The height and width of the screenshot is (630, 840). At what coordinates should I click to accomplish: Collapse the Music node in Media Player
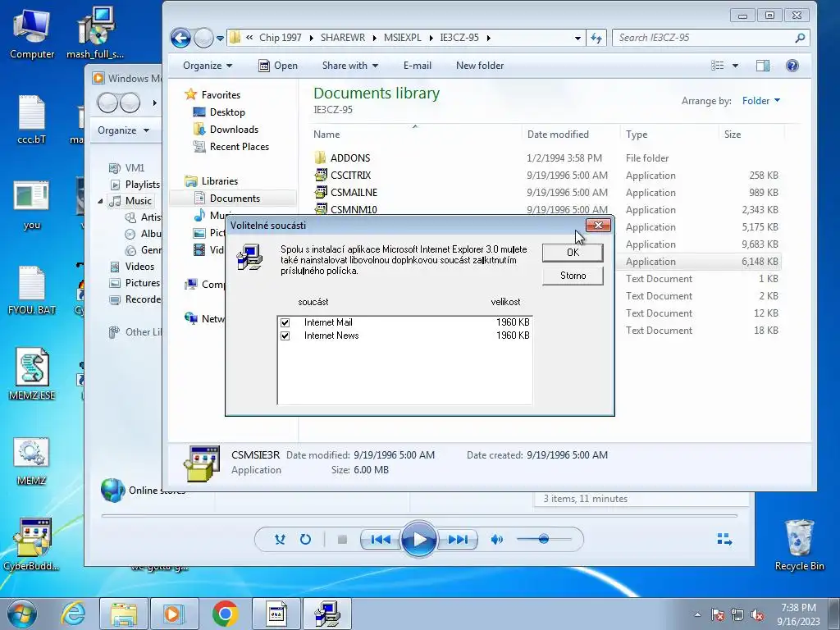[x=101, y=202]
